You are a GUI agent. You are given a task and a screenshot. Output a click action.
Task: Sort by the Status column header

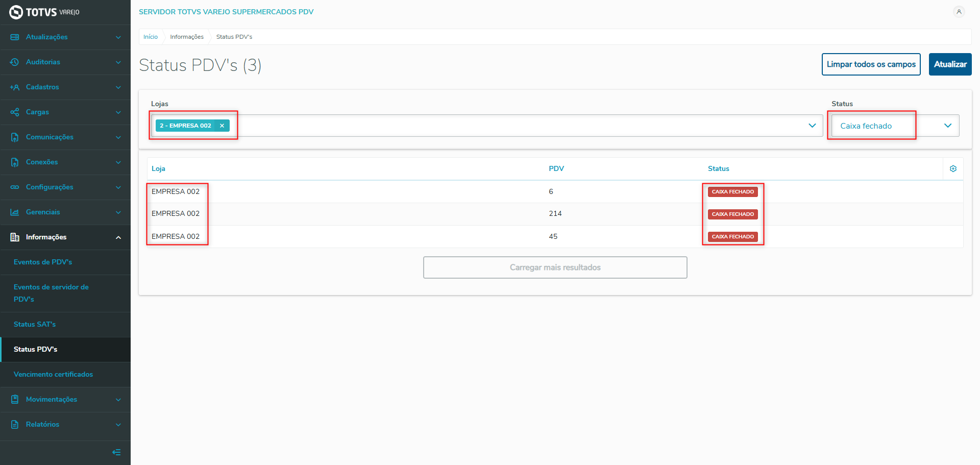click(718, 169)
